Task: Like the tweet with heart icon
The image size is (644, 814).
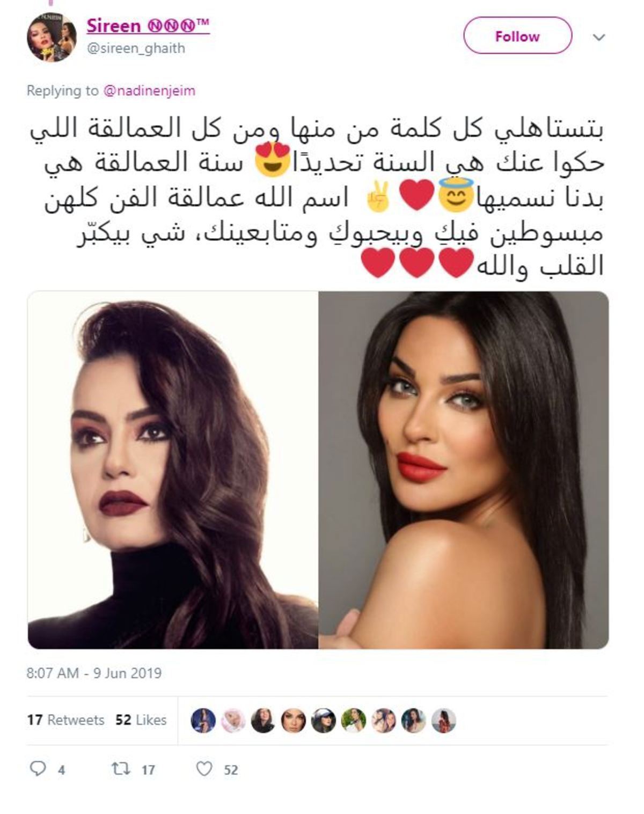Action: [204, 769]
